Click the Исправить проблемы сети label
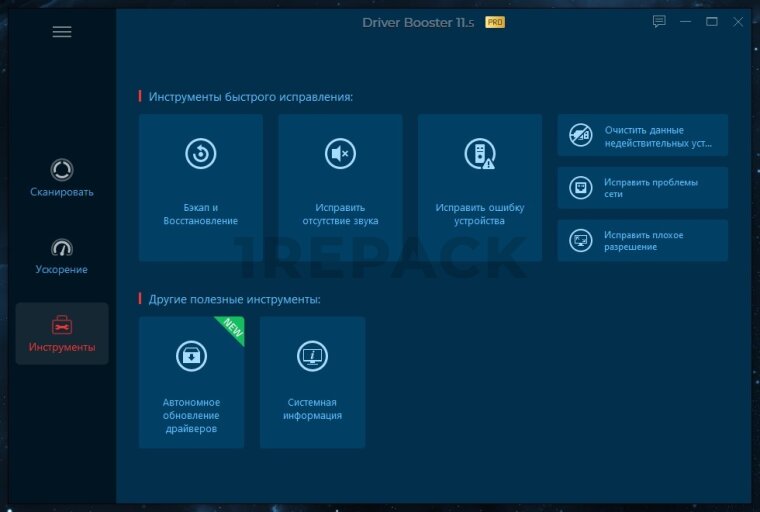760x512 pixels. point(651,188)
